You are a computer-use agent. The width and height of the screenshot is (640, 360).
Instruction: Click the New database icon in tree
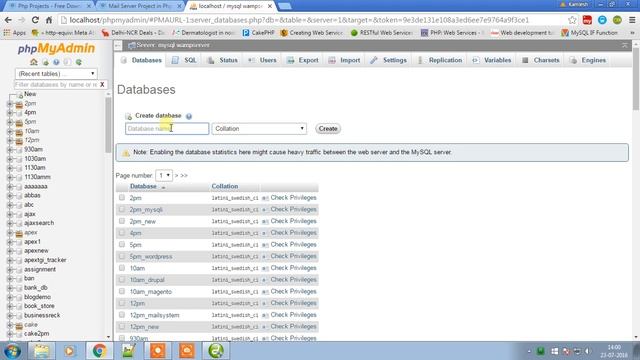[x=19, y=95]
